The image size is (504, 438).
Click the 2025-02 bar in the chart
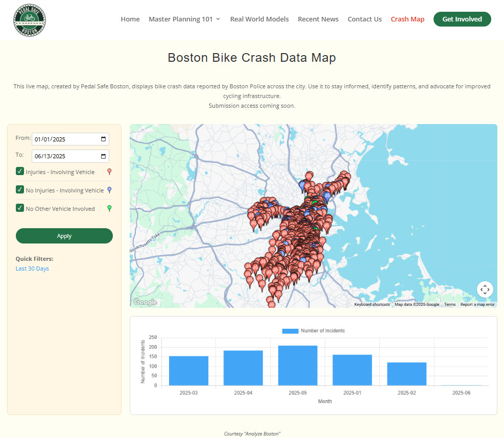[x=406, y=374]
